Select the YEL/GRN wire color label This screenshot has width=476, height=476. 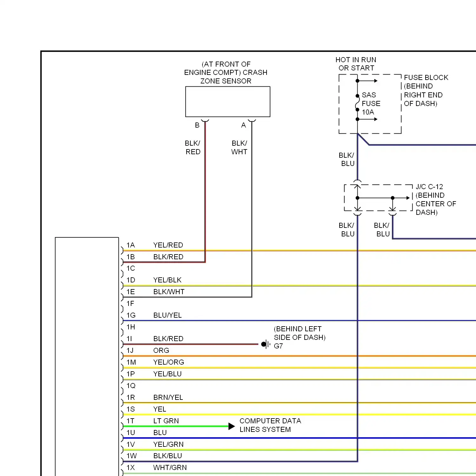coord(169,445)
